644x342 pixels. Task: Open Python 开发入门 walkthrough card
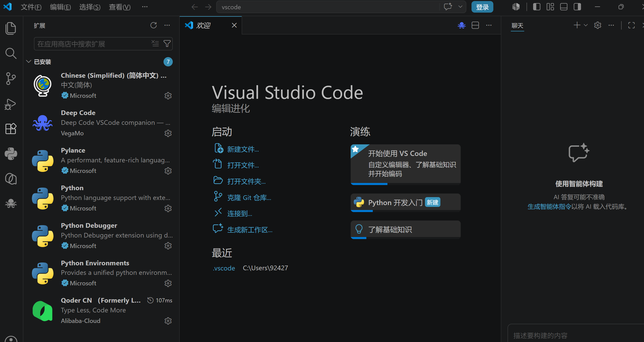pyautogui.click(x=405, y=203)
